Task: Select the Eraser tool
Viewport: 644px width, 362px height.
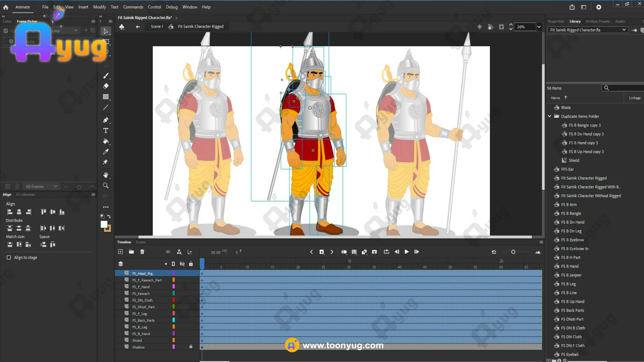Action: pos(106,86)
